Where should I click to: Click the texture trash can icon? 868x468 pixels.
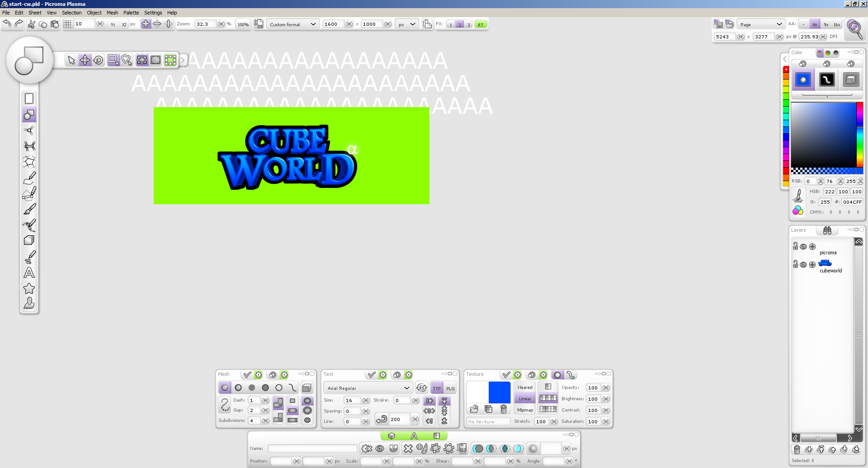point(503,409)
